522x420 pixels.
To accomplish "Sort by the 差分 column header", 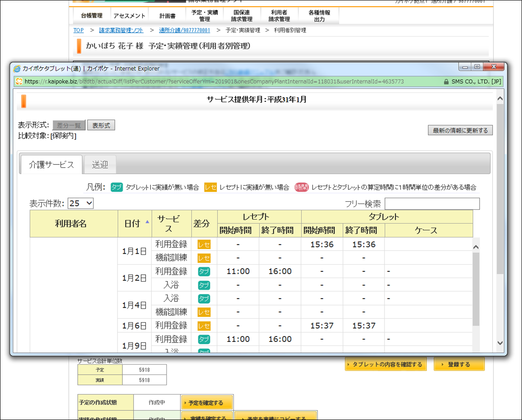I will (205, 224).
